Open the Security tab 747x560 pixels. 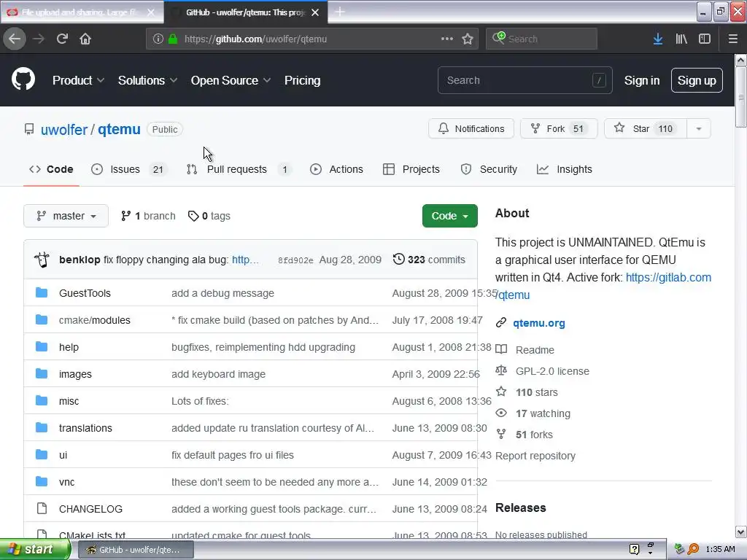[489, 169]
